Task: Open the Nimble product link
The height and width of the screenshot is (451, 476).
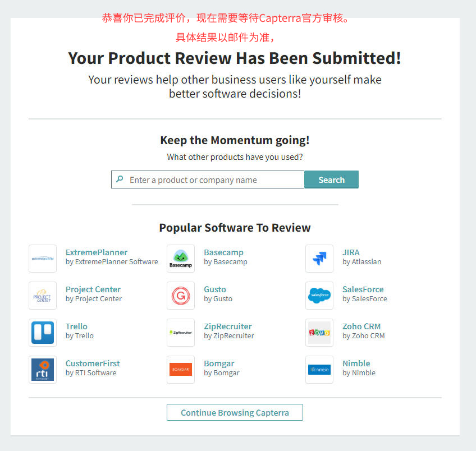Action: [x=356, y=363]
